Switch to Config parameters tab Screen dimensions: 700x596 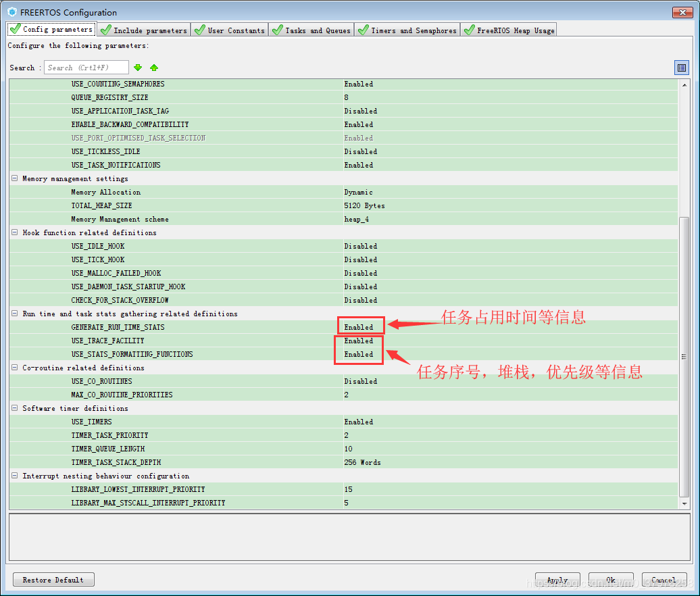tap(52, 29)
